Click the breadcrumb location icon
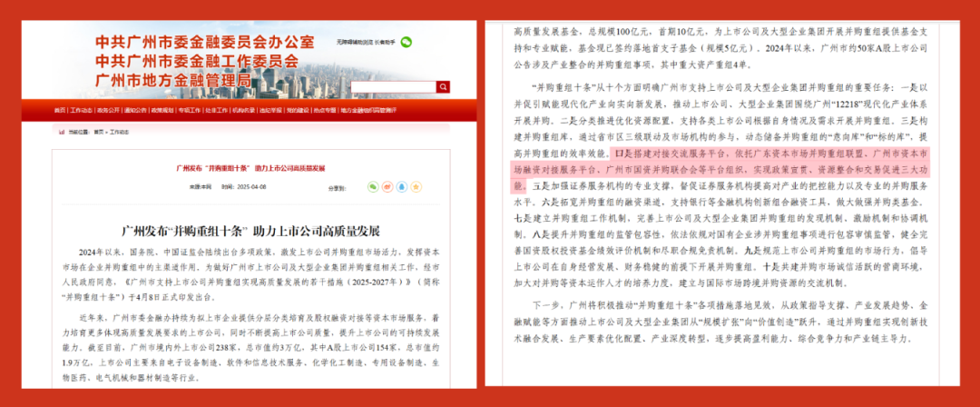 [62, 132]
